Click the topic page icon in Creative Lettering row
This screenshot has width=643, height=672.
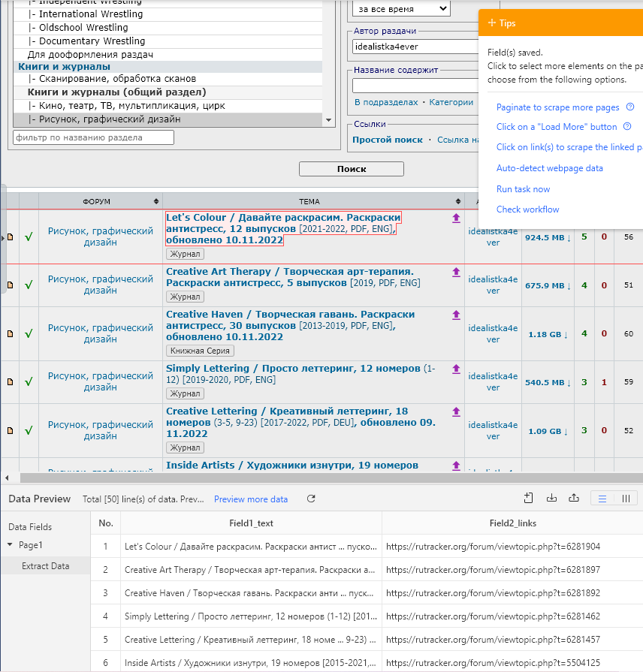point(11,431)
